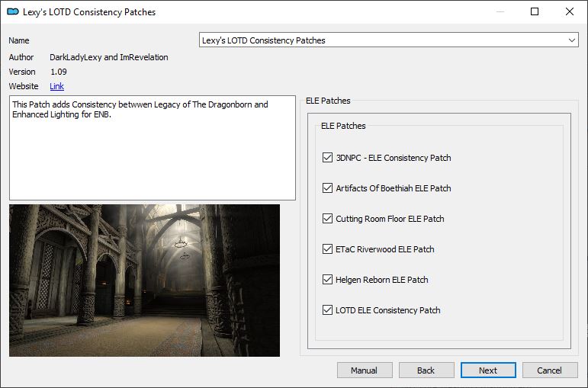Click the inner ELE Patches group label
588x388 pixels.
tap(343, 126)
